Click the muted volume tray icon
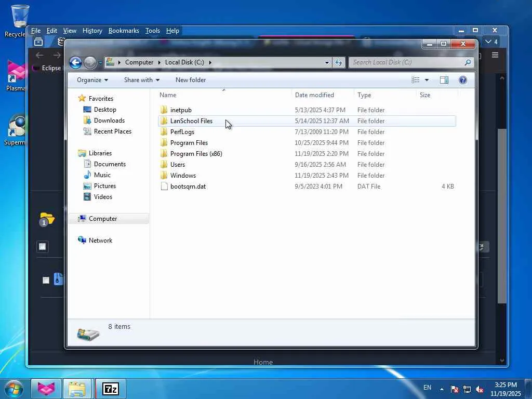The height and width of the screenshot is (399, 532). (480, 389)
